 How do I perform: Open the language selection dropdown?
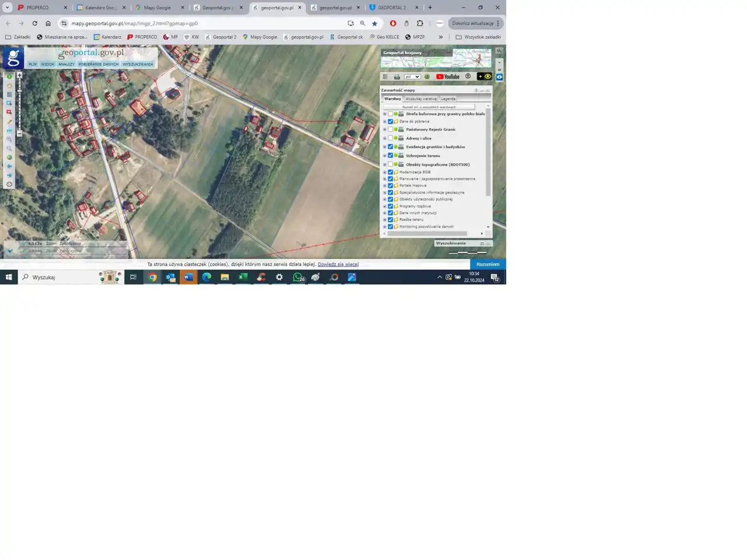[412, 76]
